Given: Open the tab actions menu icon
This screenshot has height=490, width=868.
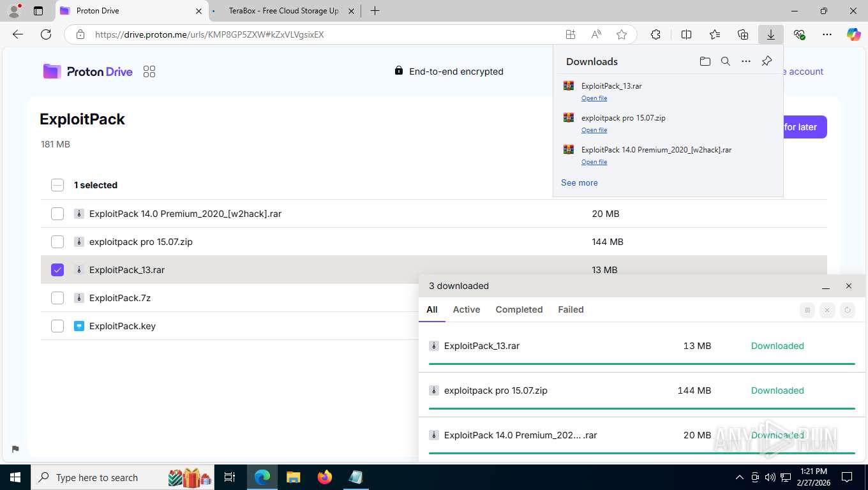Looking at the screenshot, I should click(x=38, y=11).
